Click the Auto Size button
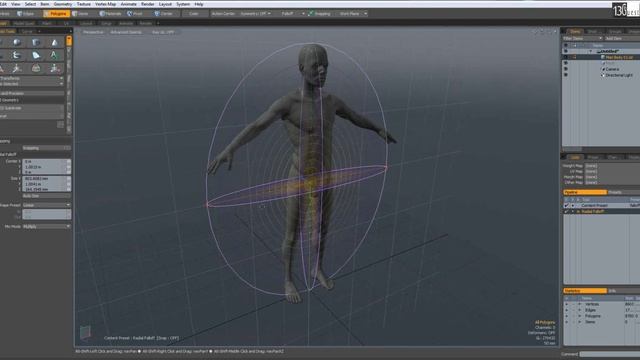640x360 pixels. [x=46, y=196]
